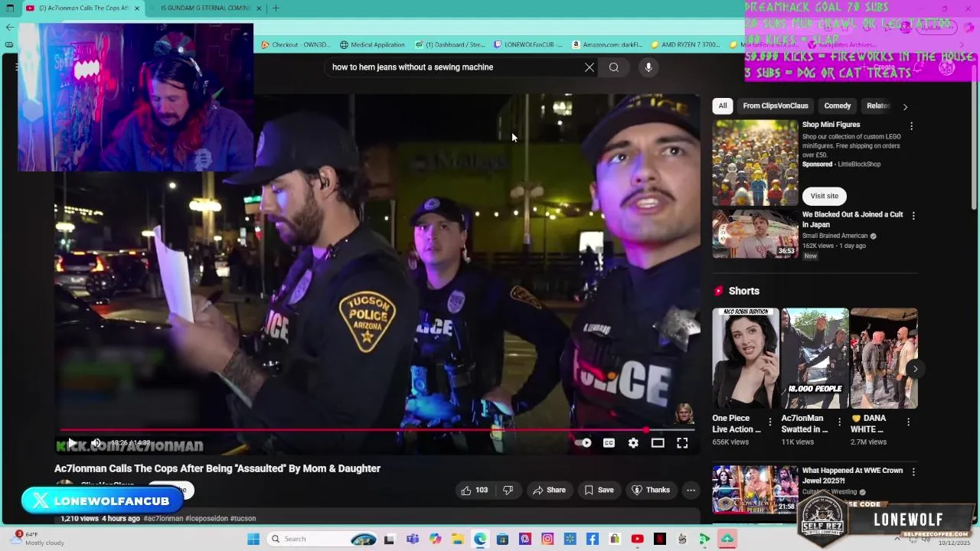Open options for One Piece short
Viewport: 980px width, 551px height.
(770, 422)
